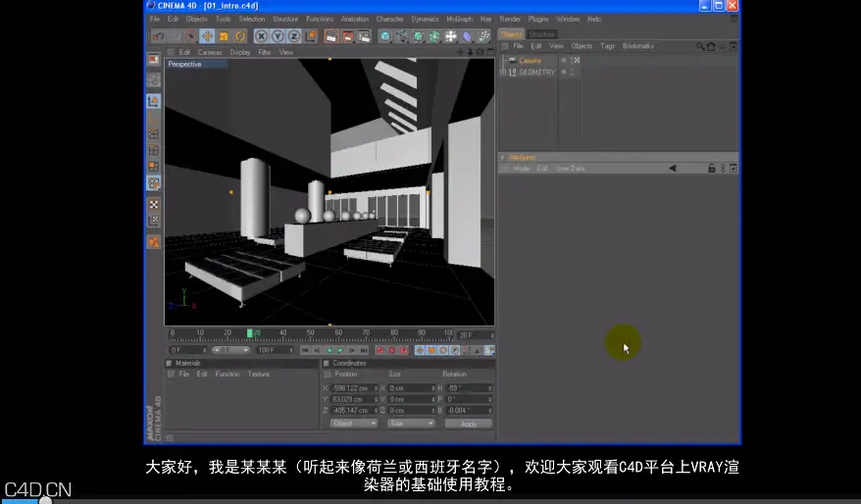Click the timeline frame 28 marker

tap(250, 333)
